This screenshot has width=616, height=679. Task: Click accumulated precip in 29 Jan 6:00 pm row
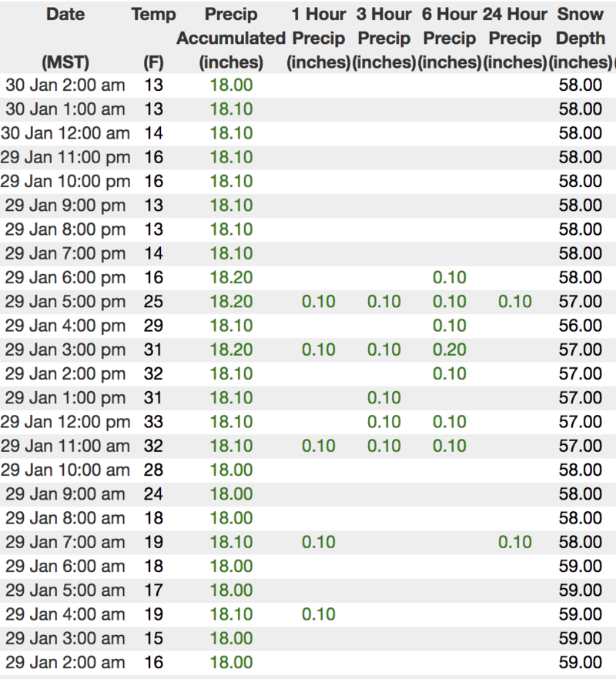click(230, 278)
